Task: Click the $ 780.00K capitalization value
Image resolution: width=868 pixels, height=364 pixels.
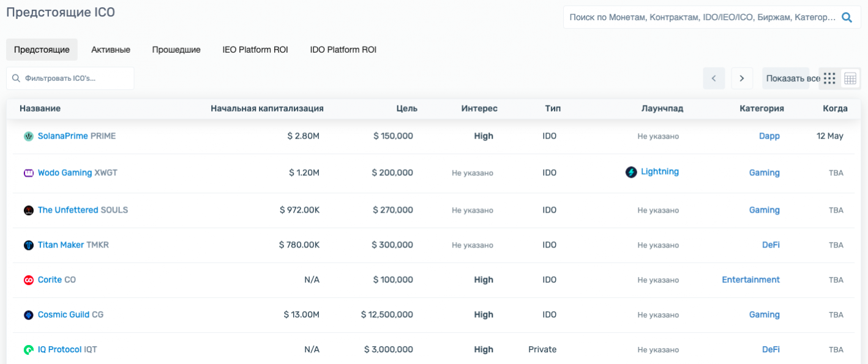Action: (x=299, y=245)
